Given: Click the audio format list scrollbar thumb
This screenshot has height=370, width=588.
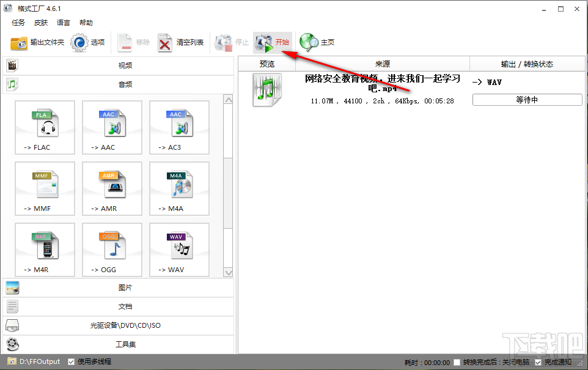Looking at the screenshot, I should [228, 193].
